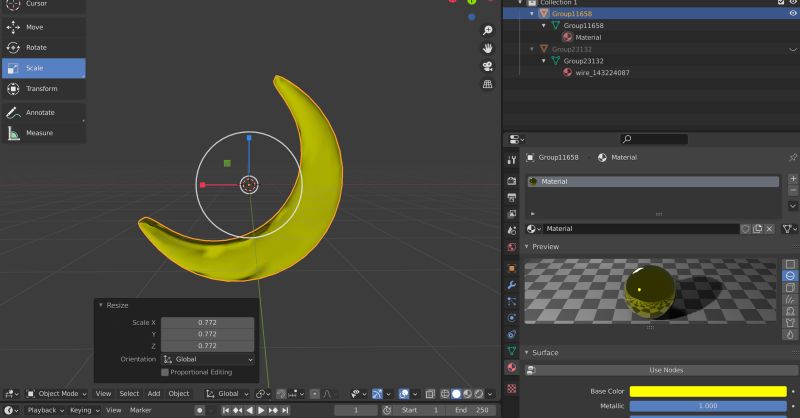
Task: Open the Object properties tab
Action: click(x=512, y=268)
